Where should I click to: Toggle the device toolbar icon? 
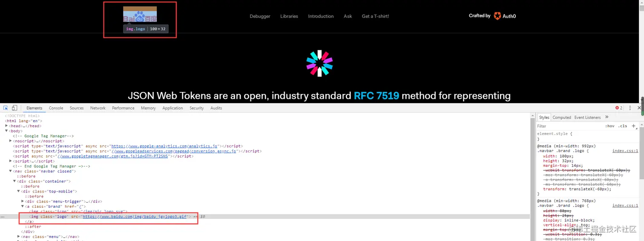[14, 108]
